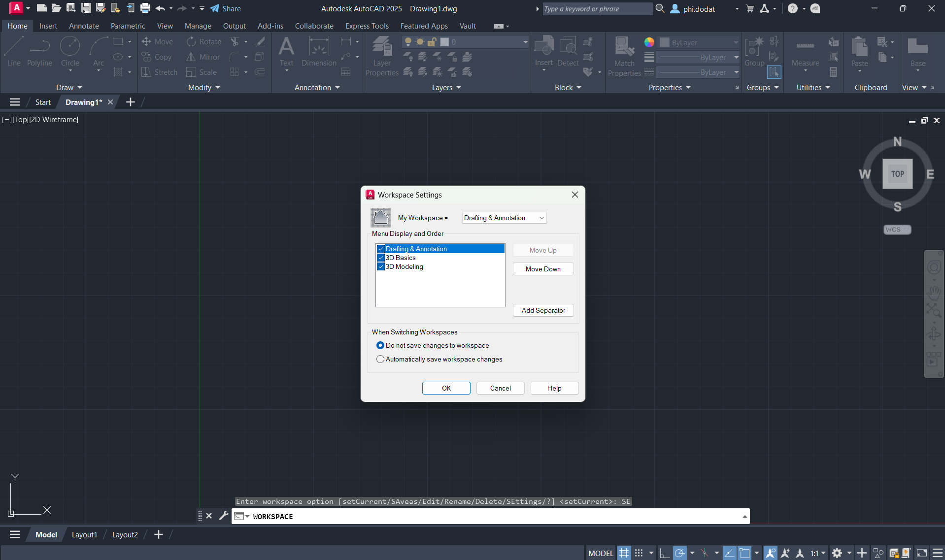Image resolution: width=945 pixels, height=560 pixels.
Task: Expand the Draw panel flyout
Action: (x=68, y=87)
